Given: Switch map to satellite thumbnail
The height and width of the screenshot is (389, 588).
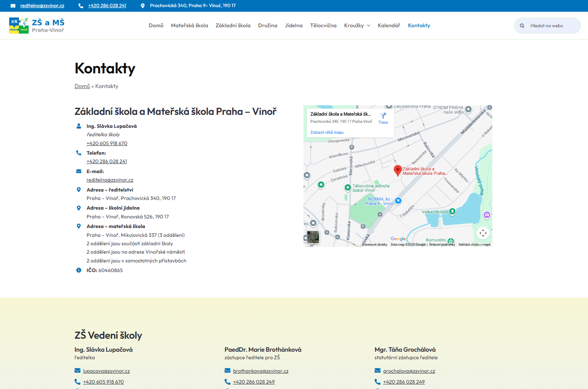Looking at the screenshot, I should 313,237.
